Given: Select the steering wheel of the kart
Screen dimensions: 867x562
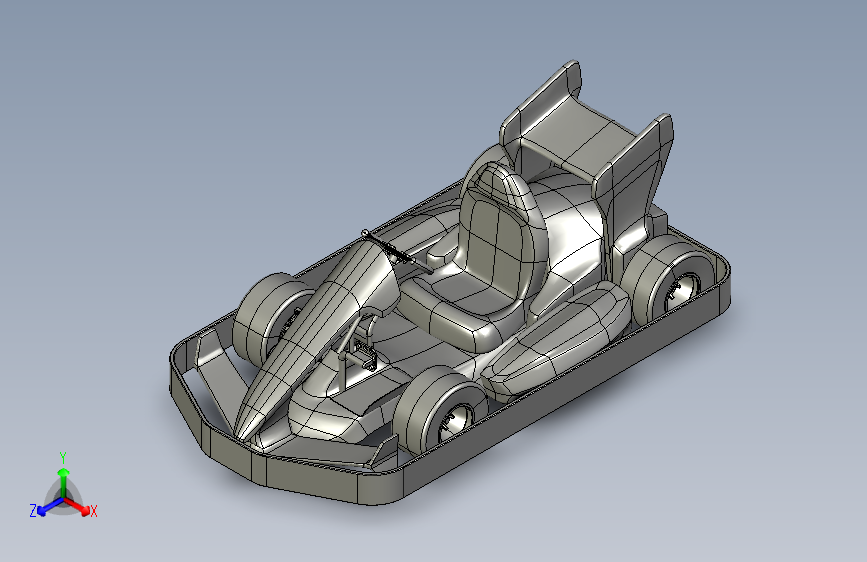Looking at the screenshot, I should (396, 252).
